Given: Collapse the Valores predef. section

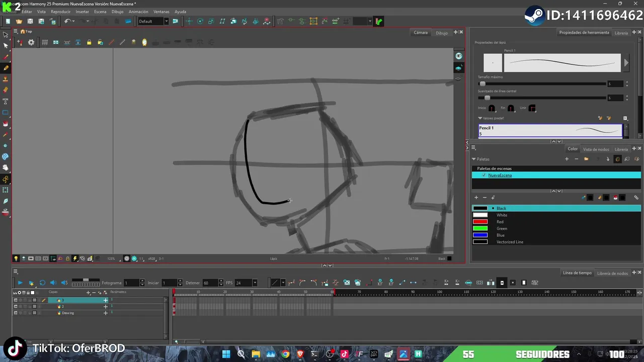Looking at the screenshot, I should coord(480,118).
